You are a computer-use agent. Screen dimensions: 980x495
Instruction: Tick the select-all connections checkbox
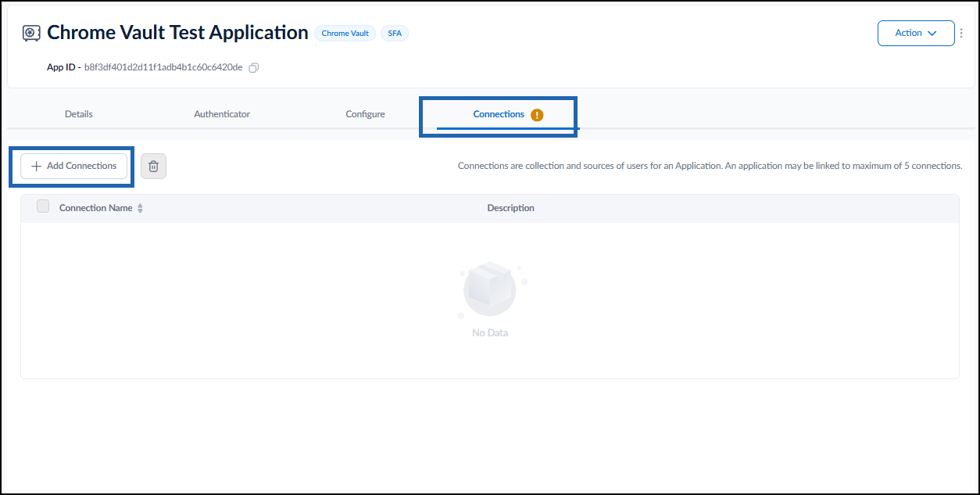point(43,206)
